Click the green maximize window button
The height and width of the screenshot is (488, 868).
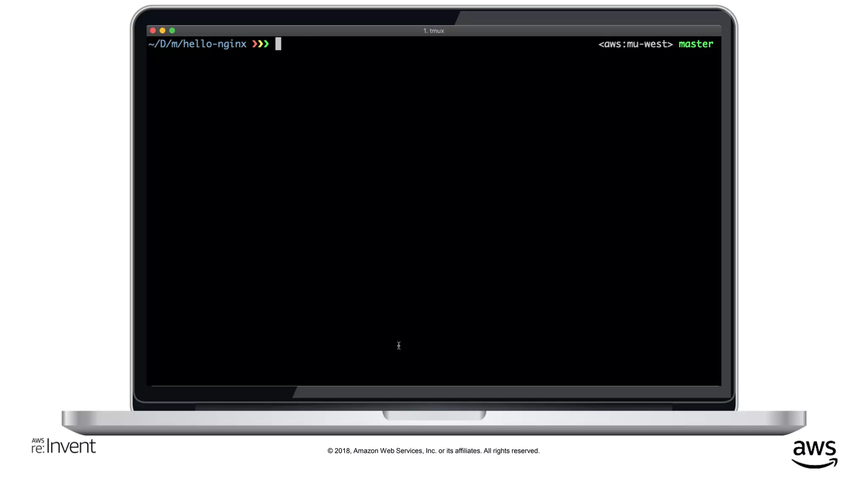pyautogui.click(x=172, y=30)
